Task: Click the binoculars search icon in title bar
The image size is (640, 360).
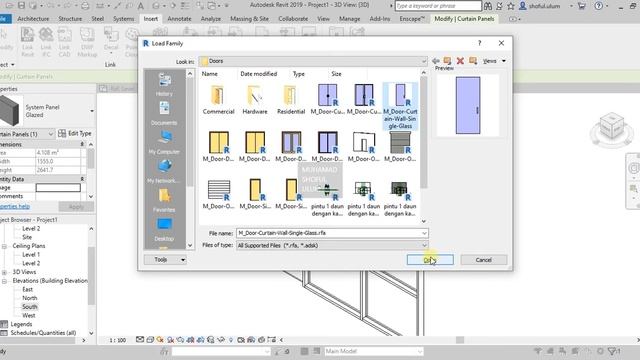Action: 488,6
